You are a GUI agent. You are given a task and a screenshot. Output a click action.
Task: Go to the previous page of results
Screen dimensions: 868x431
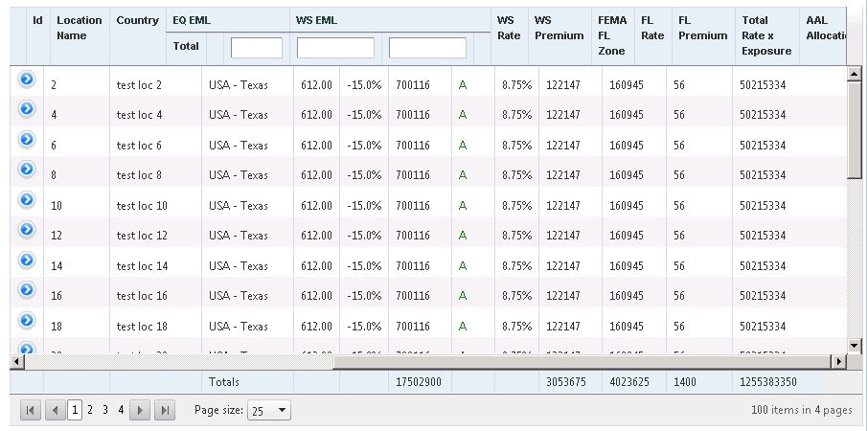click(x=56, y=410)
